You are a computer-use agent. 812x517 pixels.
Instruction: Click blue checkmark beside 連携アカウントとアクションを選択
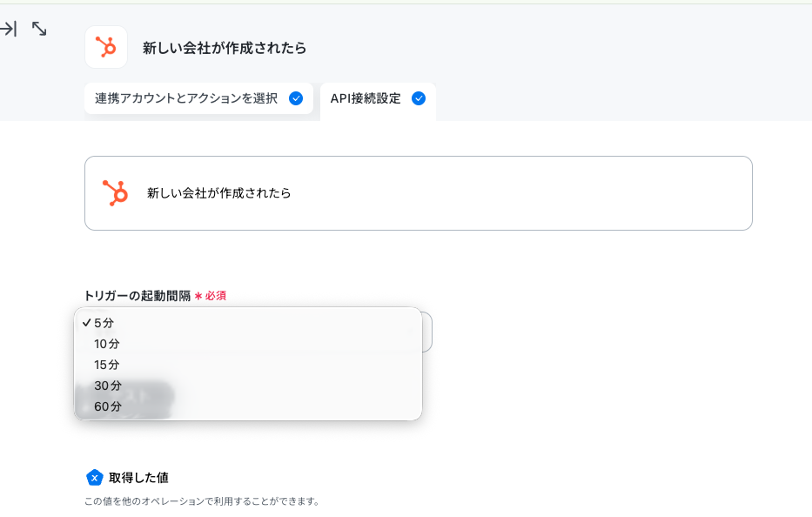click(x=296, y=98)
